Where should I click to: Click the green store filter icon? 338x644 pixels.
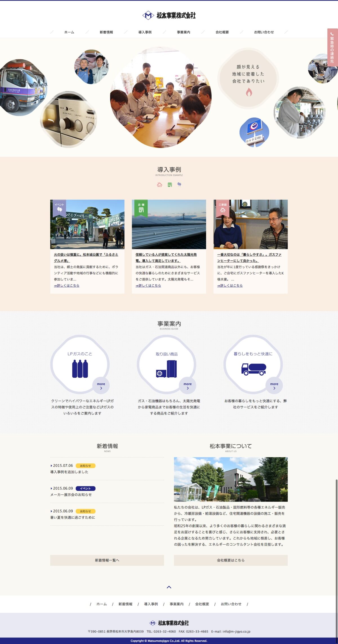(170, 185)
